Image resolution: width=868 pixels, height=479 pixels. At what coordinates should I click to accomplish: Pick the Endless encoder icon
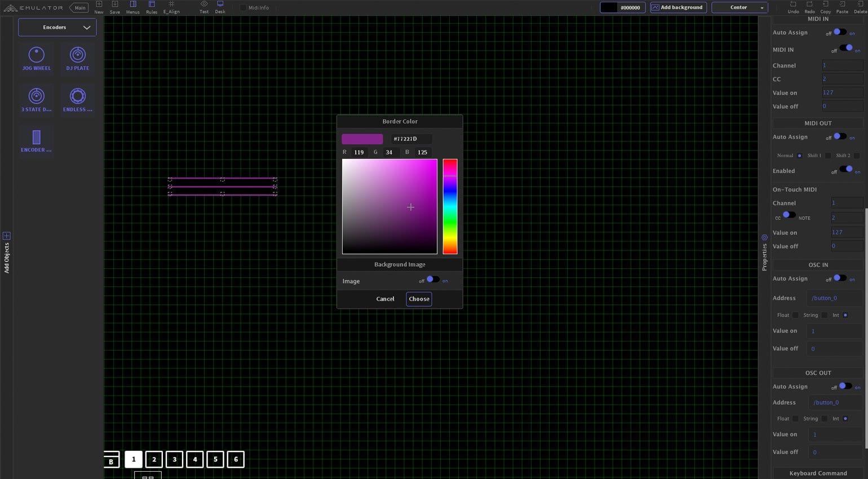77,96
